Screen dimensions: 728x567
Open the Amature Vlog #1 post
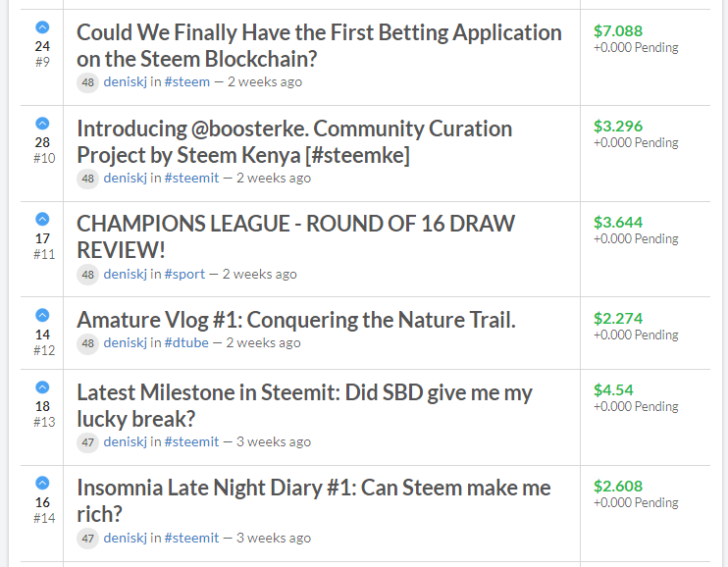tap(296, 320)
